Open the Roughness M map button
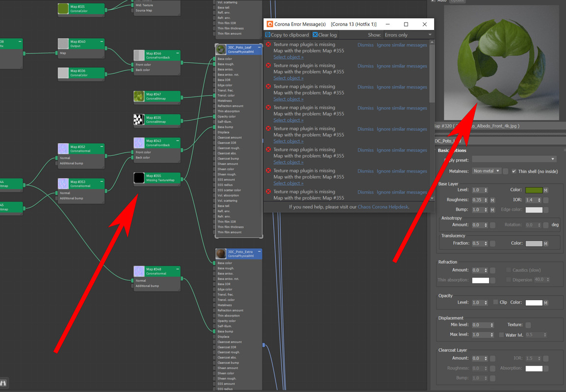The height and width of the screenshot is (392, 566). coord(492,200)
